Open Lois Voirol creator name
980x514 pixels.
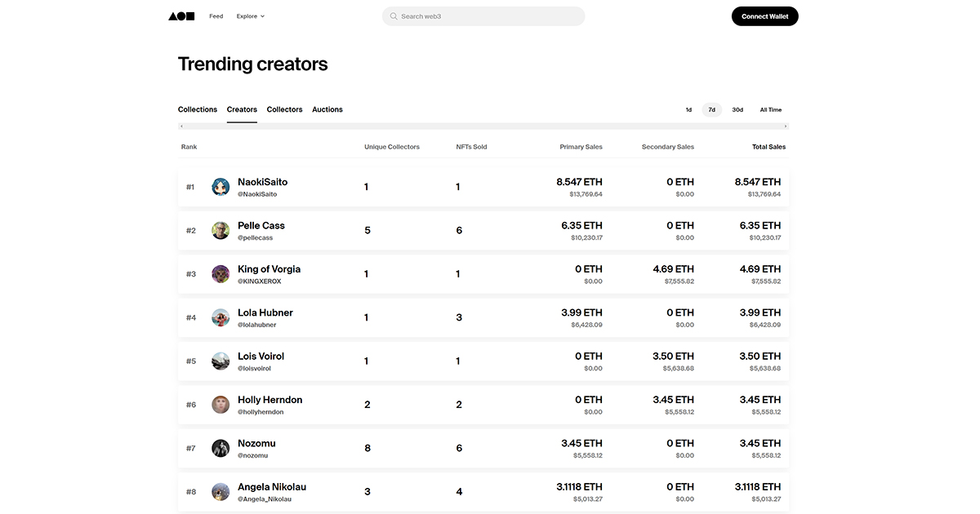261,357
